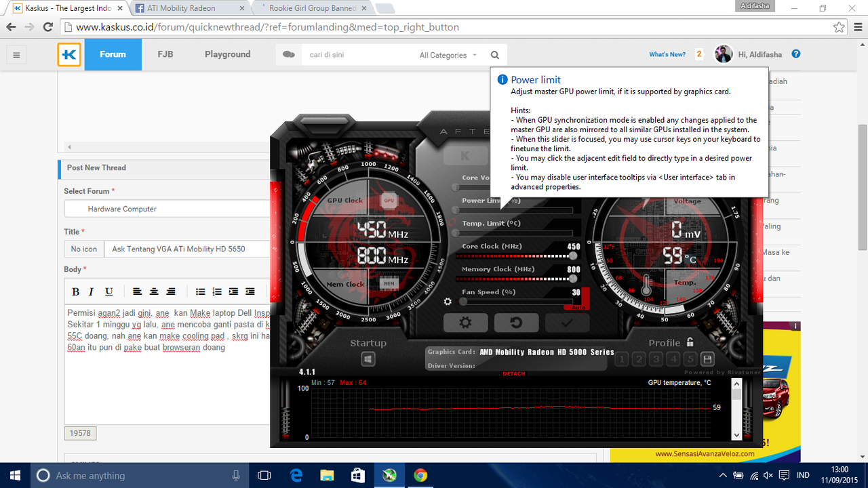Click Memory Clock value field 800
Screen dimensions: 868x488
574,269
